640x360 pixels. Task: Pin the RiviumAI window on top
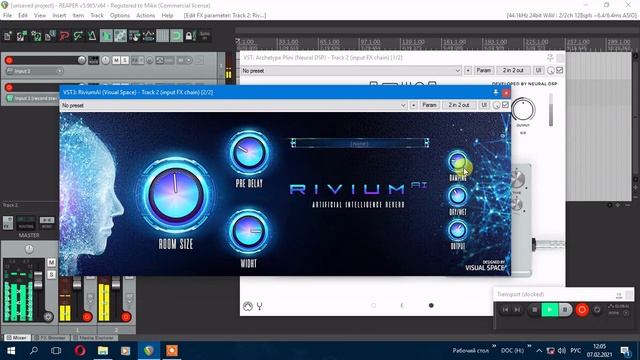coord(496,93)
